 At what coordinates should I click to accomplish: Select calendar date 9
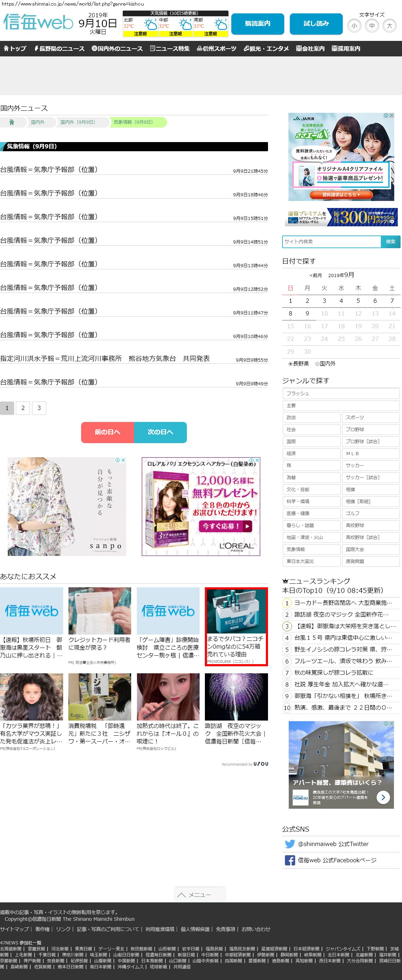(x=307, y=313)
